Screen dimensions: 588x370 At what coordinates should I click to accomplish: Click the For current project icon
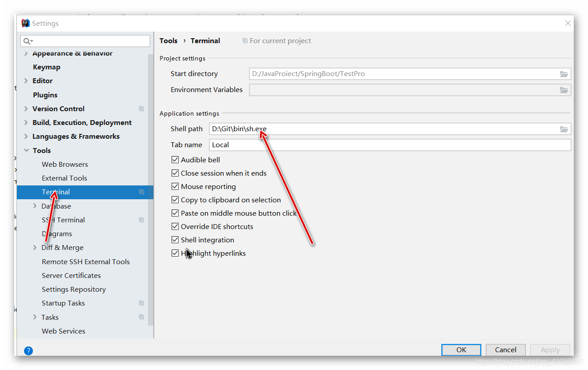tap(245, 40)
